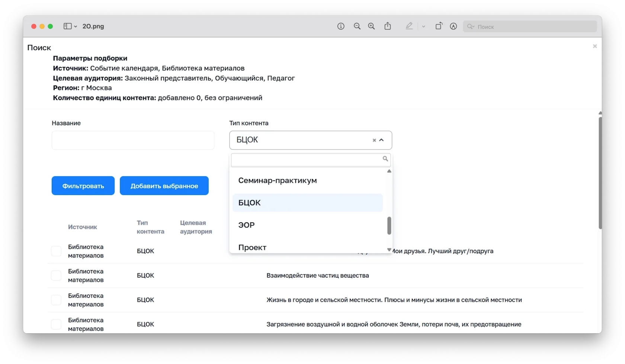
Task: Activate the markup pen icon
Action: pos(409,26)
